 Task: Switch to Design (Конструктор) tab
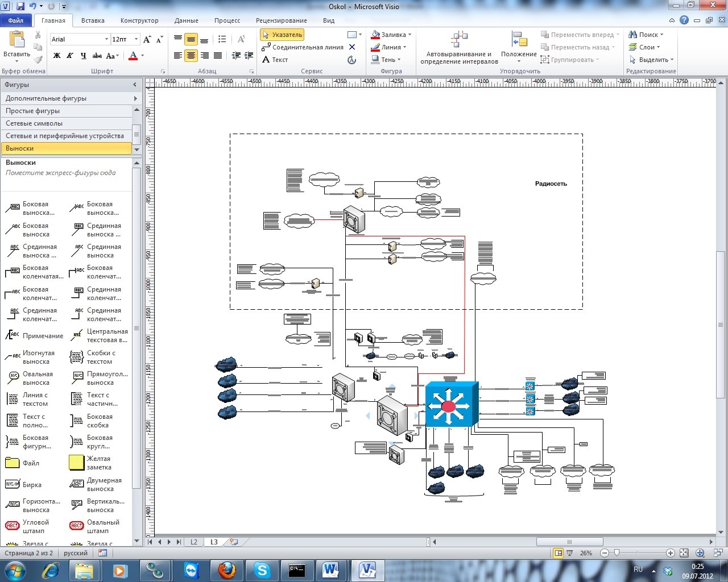pos(139,20)
